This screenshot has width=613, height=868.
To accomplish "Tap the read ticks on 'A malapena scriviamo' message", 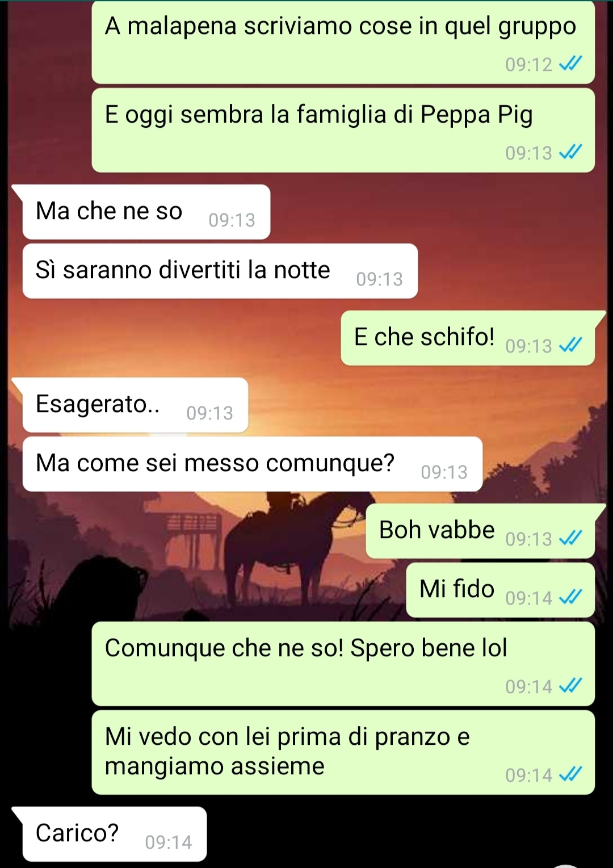I will click(570, 64).
